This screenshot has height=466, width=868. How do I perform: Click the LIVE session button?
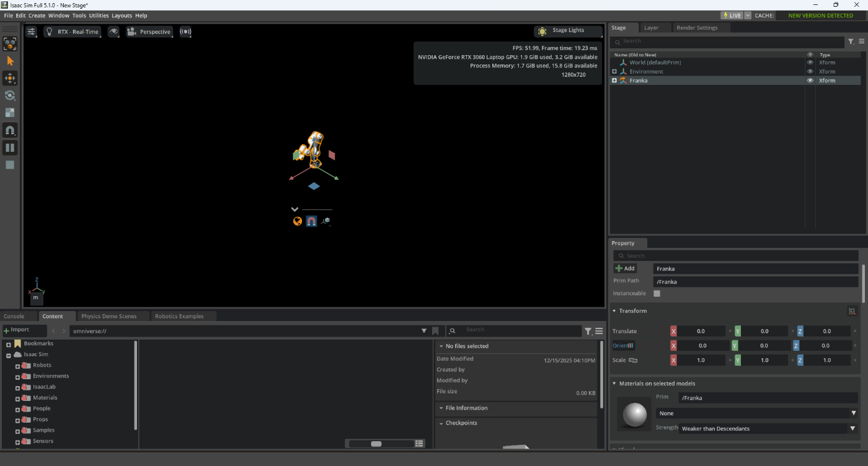click(x=732, y=15)
